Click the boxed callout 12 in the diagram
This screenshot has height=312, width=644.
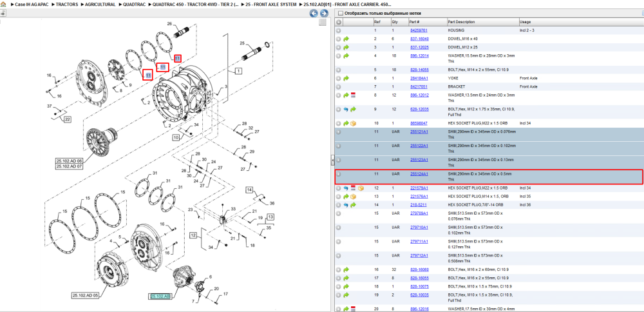(x=193, y=235)
